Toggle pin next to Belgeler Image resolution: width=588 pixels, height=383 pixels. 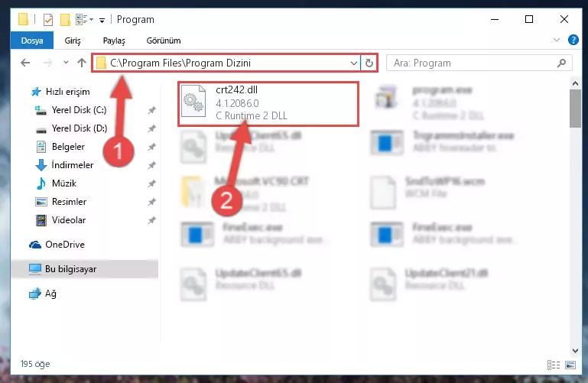151,147
